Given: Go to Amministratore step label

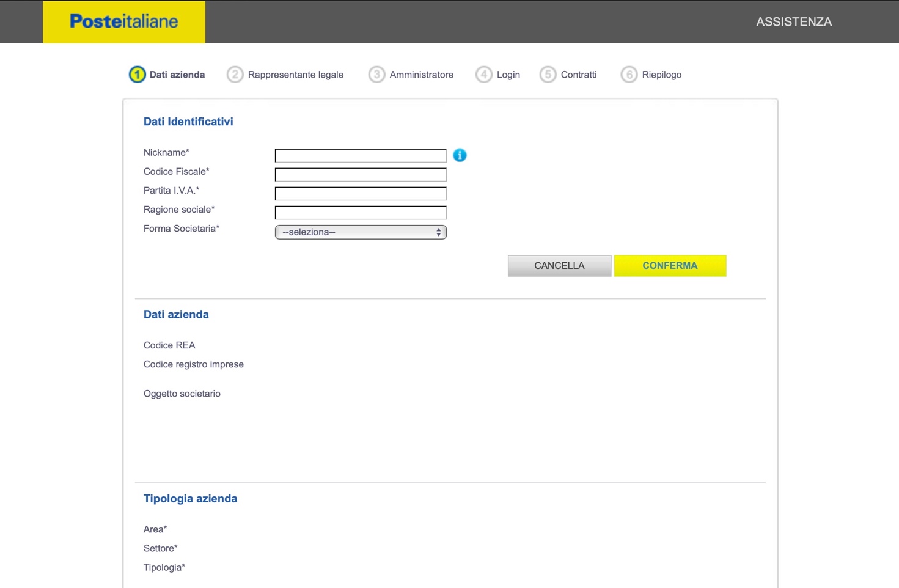Looking at the screenshot, I should coord(422,75).
